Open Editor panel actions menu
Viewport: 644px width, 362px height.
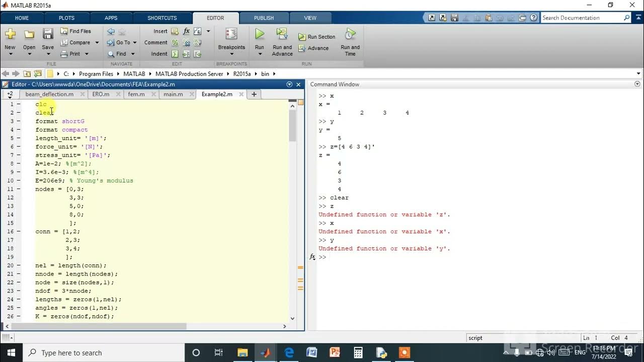point(289,84)
